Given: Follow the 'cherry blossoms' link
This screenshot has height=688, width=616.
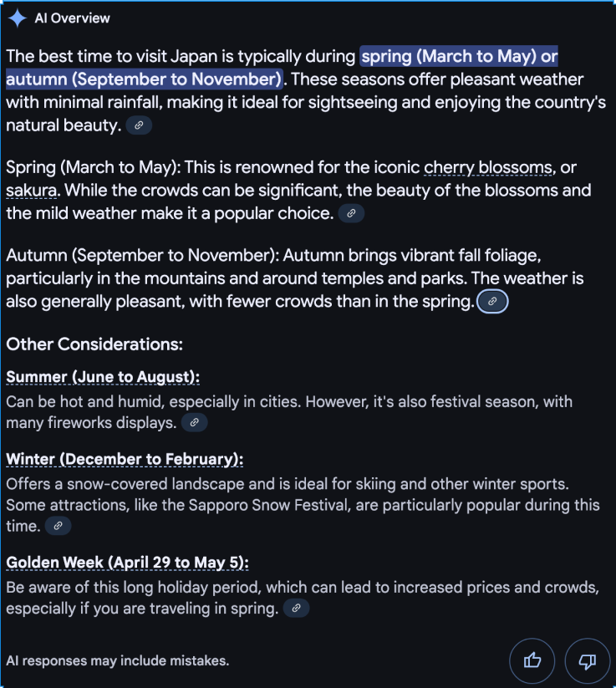Looking at the screenshot, I should [x=488, y=168].
